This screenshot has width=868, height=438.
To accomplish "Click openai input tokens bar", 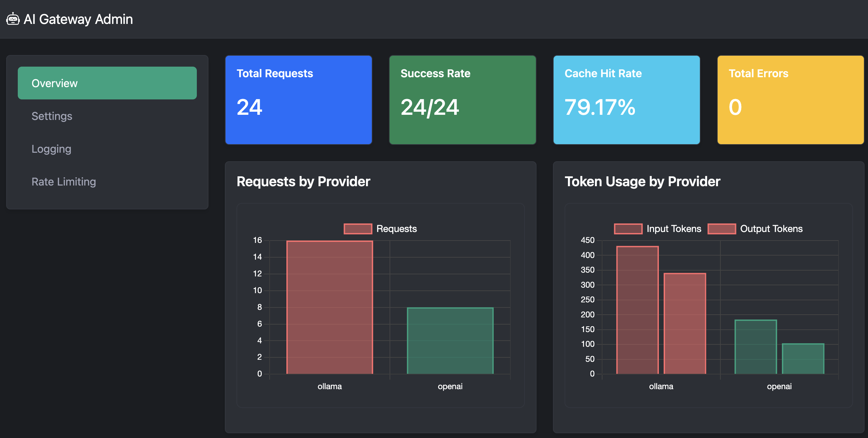I will point(756,347).
